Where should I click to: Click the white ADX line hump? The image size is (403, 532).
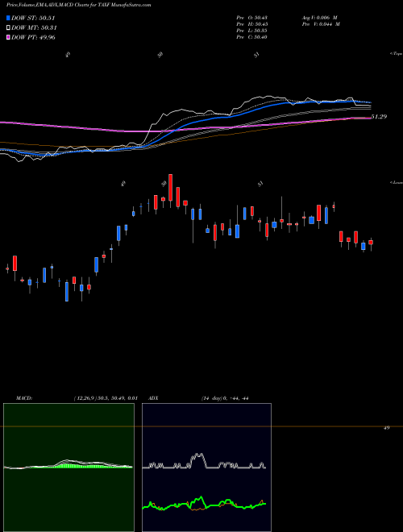click(x=197, y=459)
